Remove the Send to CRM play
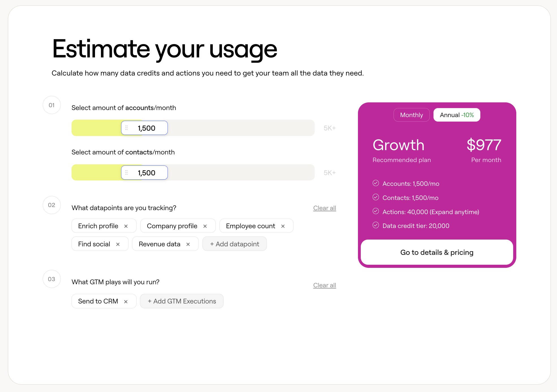This screenshot has width=557, height=392. (126, 301)
